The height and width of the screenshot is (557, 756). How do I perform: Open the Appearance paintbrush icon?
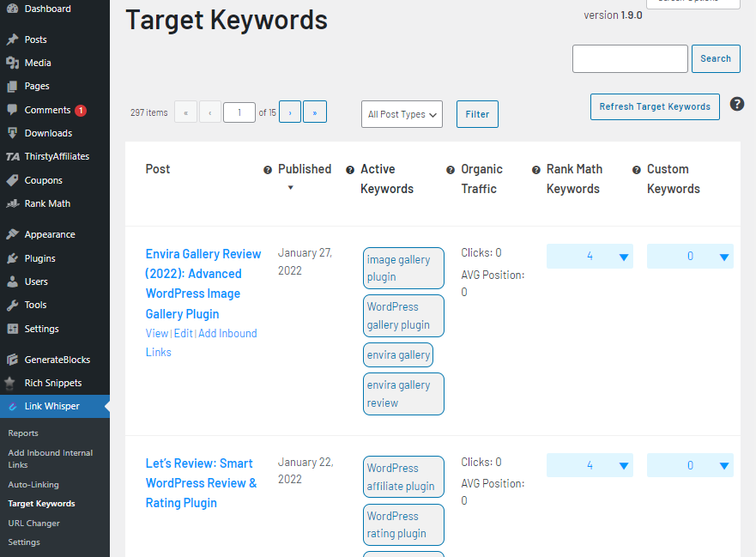coord(13,233)
